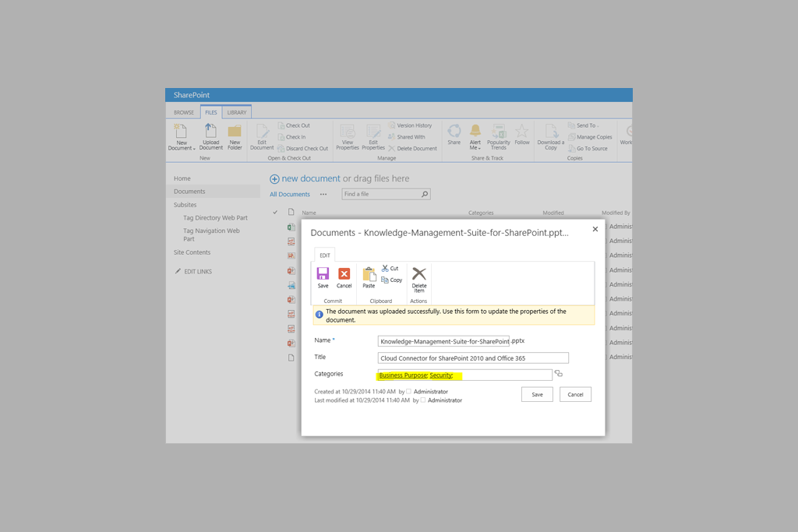Open Version History from the ribbon
Screen dimensions: 798x532
point(410,125)
